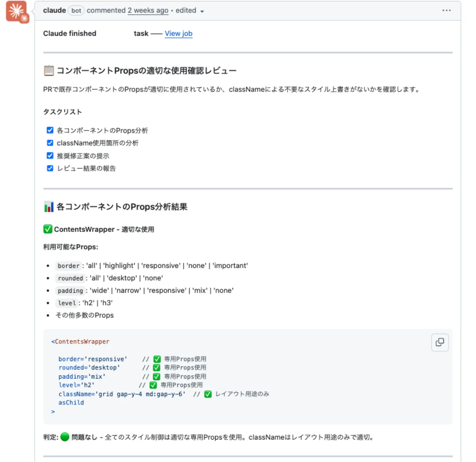476x462 pixels.
Task: Click the bot badge next to claude
Action: (x=76, y=10)
